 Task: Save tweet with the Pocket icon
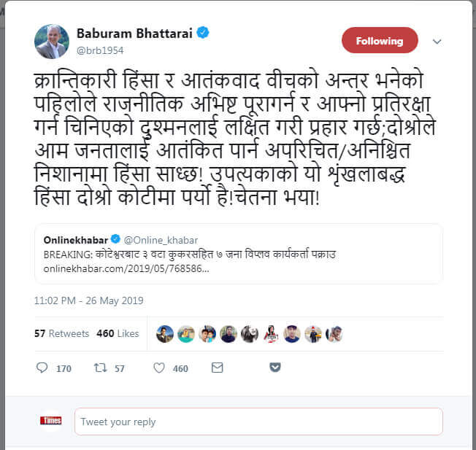click(275, 367)
